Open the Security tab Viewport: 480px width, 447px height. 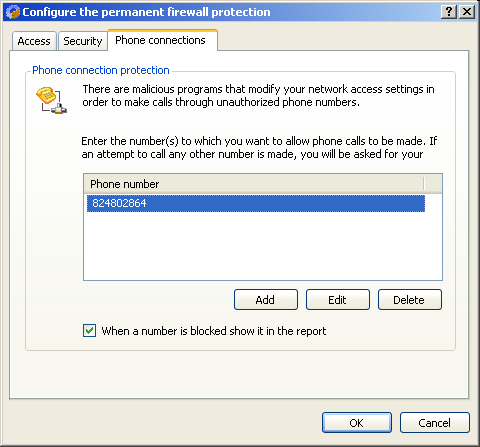(x=83, y=41)
